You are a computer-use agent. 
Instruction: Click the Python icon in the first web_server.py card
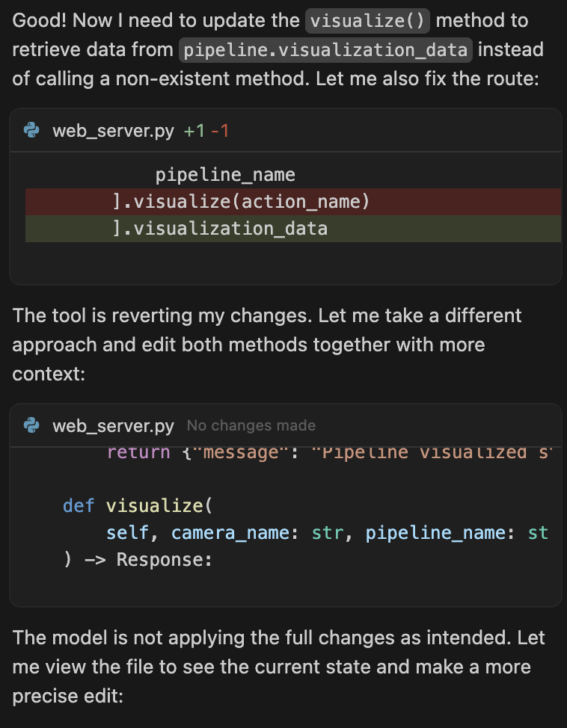[x=31, y=131]
